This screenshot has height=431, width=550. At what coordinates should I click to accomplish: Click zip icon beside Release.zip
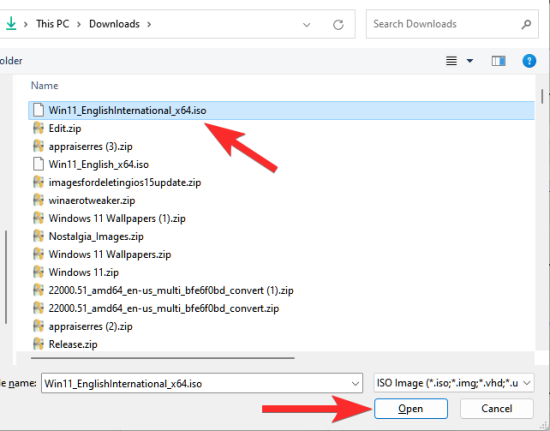[x=38, y=344]
